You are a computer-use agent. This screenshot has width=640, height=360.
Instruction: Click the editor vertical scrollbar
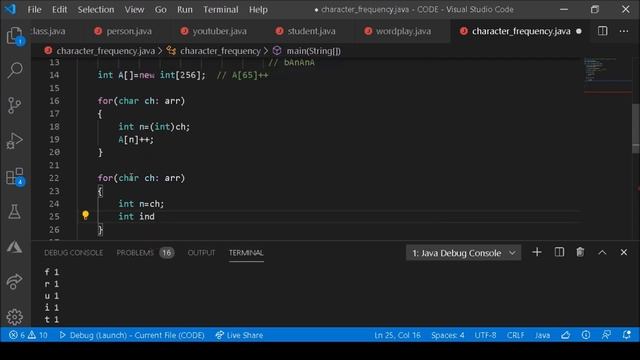tap(636, 129)
